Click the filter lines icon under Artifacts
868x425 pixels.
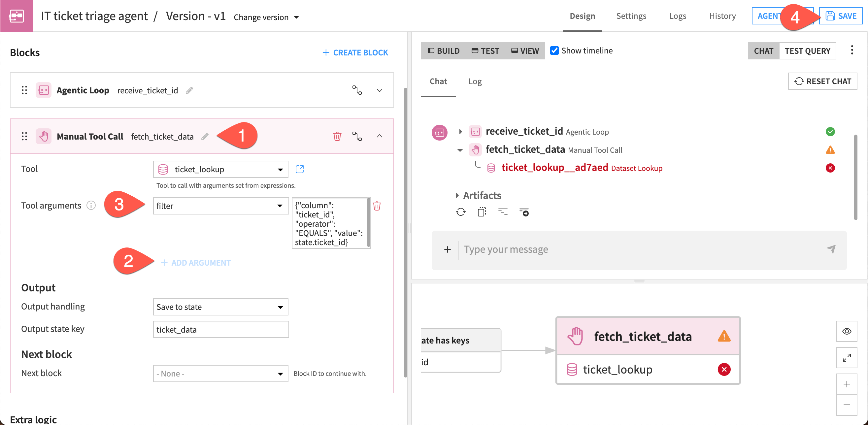(503, 212)
